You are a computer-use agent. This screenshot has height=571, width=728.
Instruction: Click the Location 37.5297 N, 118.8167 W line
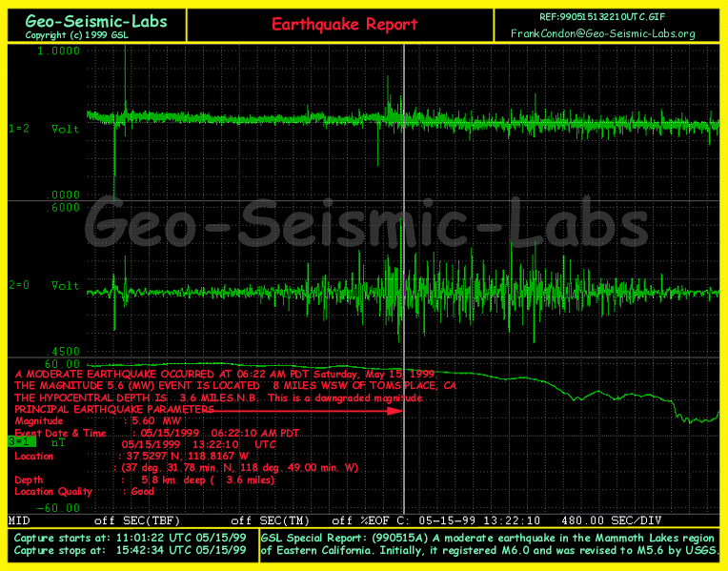(x=131, y=457)
